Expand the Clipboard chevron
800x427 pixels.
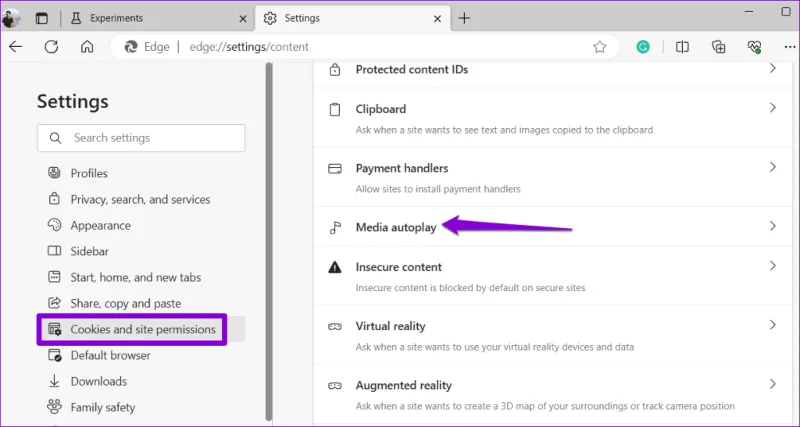[772, 108]
